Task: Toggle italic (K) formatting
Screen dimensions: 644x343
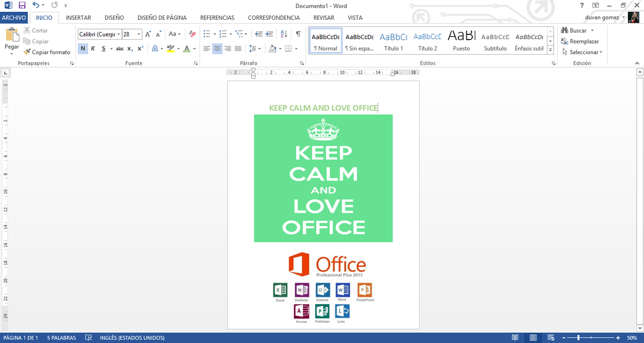Action: coord(93,48)
